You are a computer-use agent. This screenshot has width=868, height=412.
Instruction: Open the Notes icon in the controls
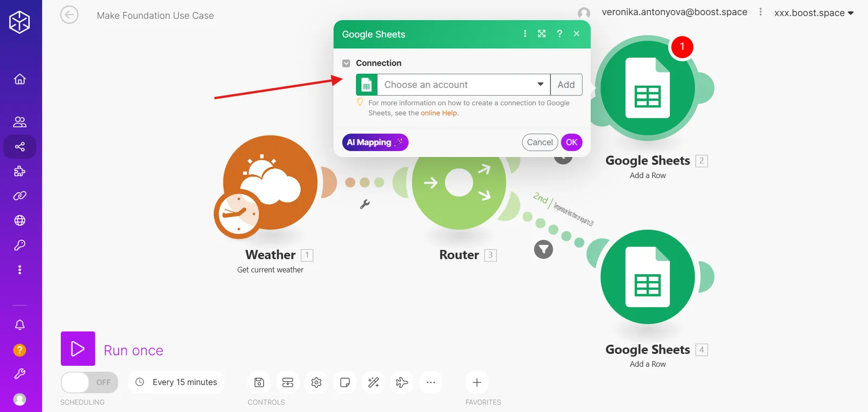coord(345,382)
